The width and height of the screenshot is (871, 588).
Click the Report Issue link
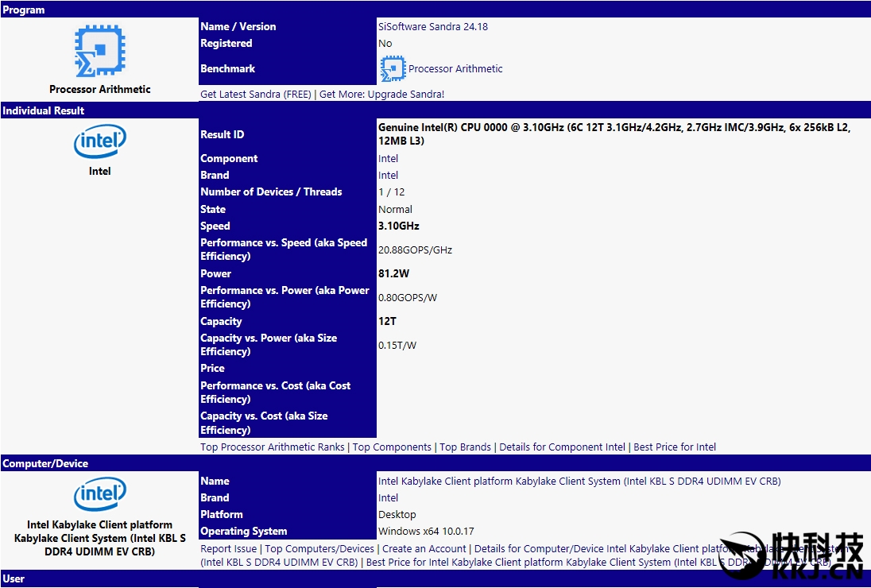click(228, 548)
